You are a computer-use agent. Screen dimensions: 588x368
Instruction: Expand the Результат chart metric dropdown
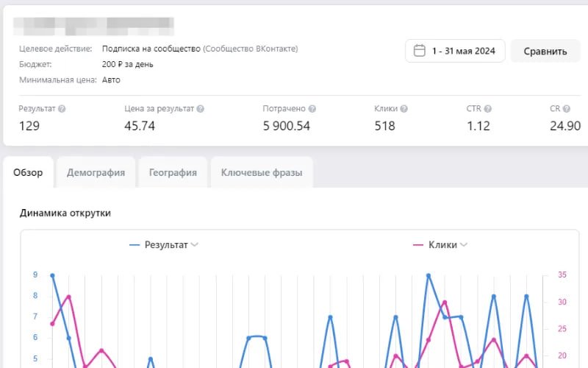coord(194,245)
